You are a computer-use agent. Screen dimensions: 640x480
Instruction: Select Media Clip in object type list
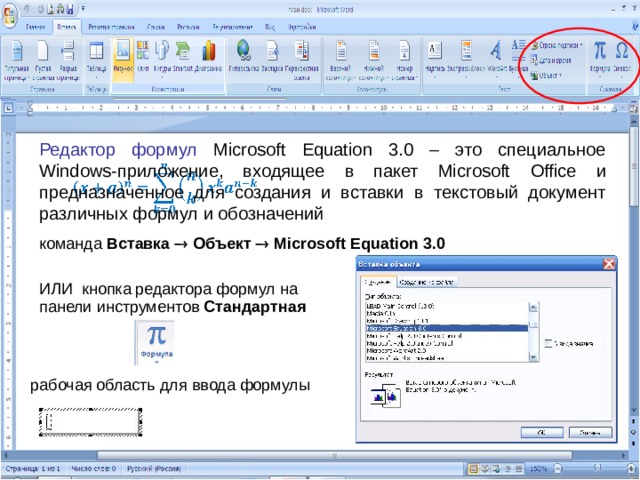pyautogui.click(x=447, y=313)
